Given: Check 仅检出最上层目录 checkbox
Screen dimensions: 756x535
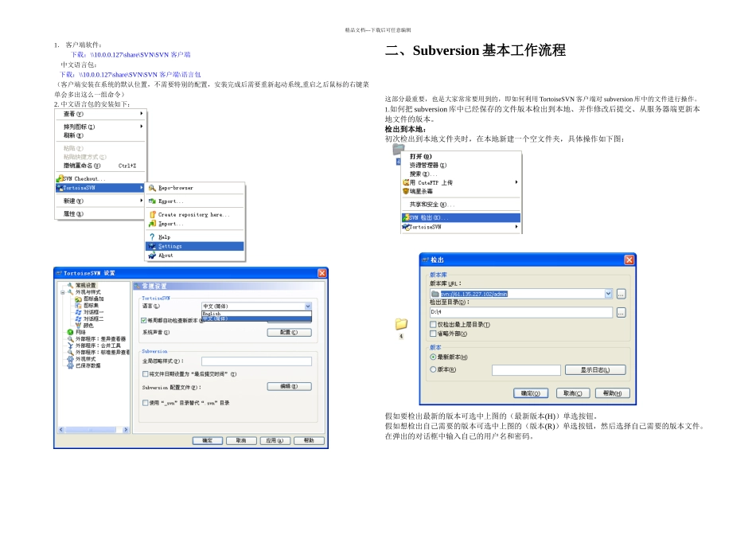Looking at the screenshot, I should click(x=433, y=325).
